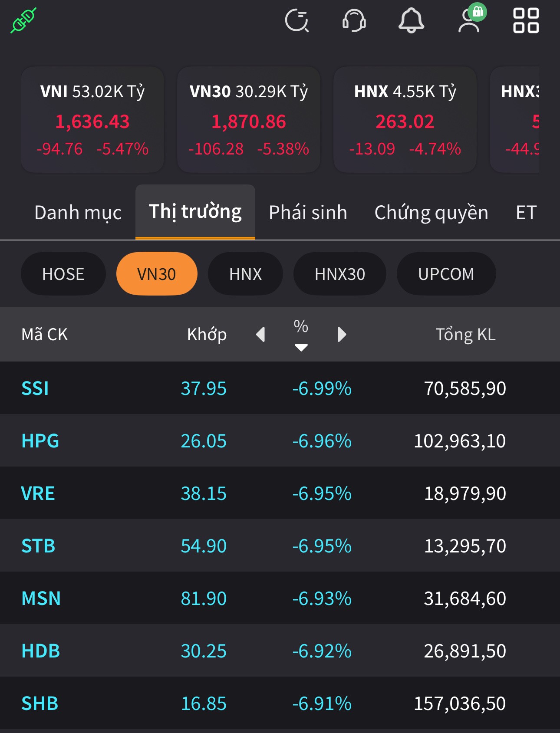Image resolution: width=560 pixels, height=733 pixels.
Task: Select the HOSE exchange filter
Action: pos(63,274)
